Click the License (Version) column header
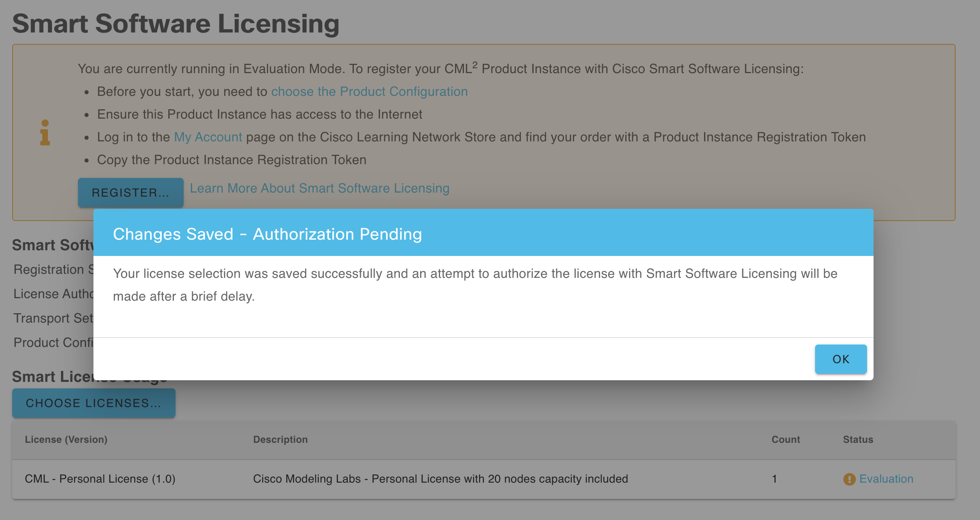980x520 pixels. point(67,439)
